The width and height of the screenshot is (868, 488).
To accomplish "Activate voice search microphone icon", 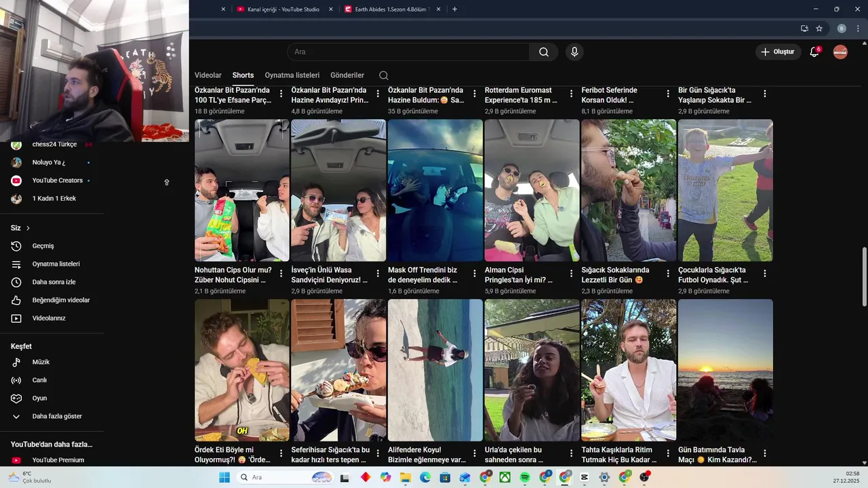I will (574, 52).
